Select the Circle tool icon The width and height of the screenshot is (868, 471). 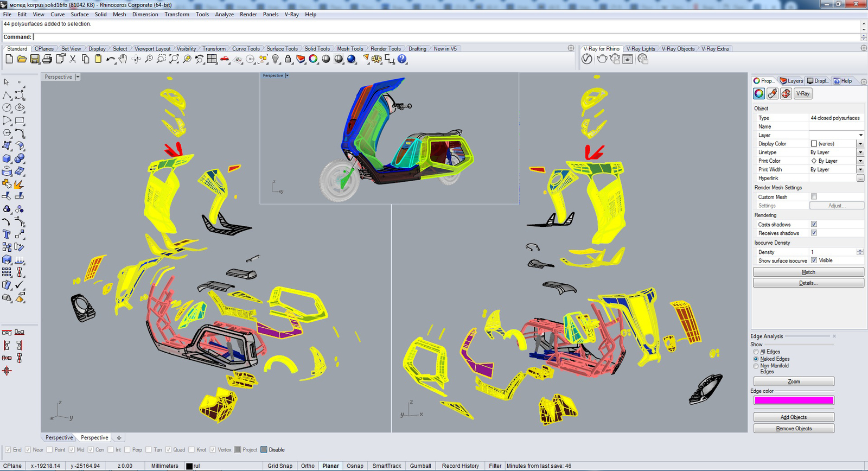pyautogui.click(x=7, y=107)
